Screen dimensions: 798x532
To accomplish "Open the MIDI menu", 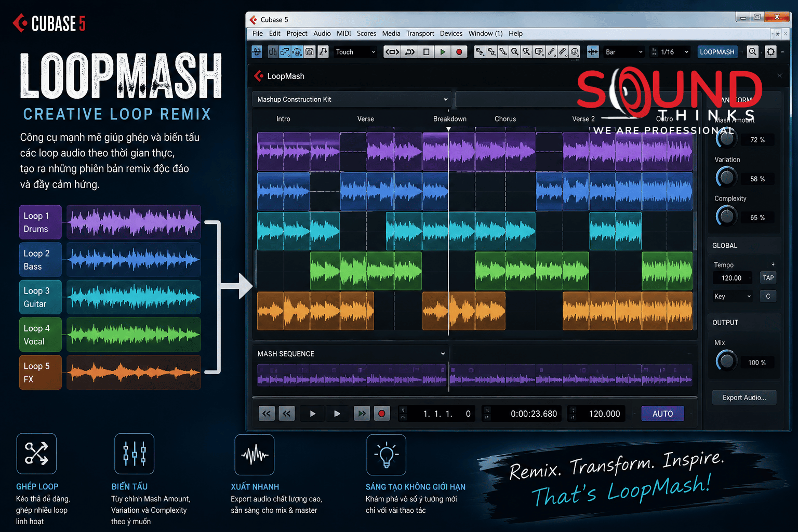I will tap(343, 33).
